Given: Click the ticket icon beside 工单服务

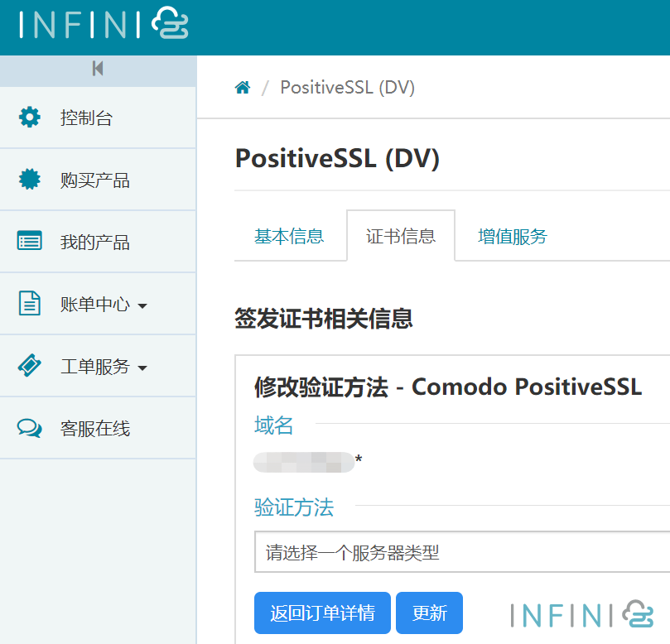Looking at the screenshot, I should click(30, 366).
